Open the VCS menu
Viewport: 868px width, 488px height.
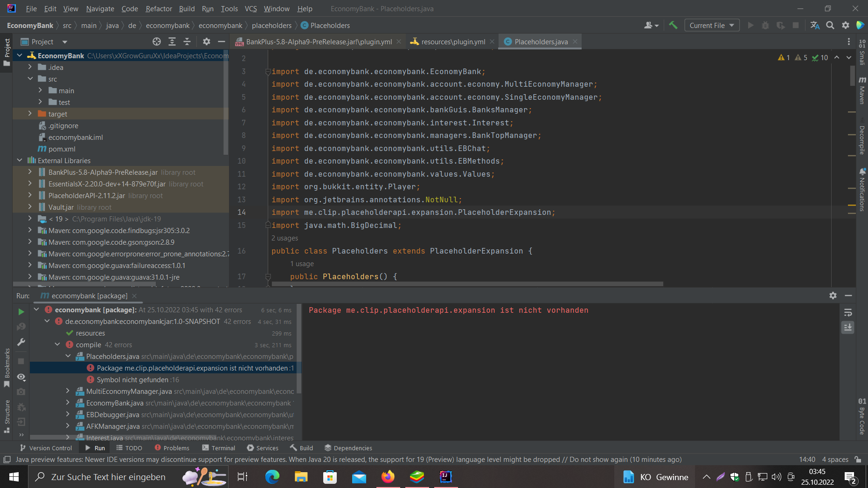click(x=250, y=8)
